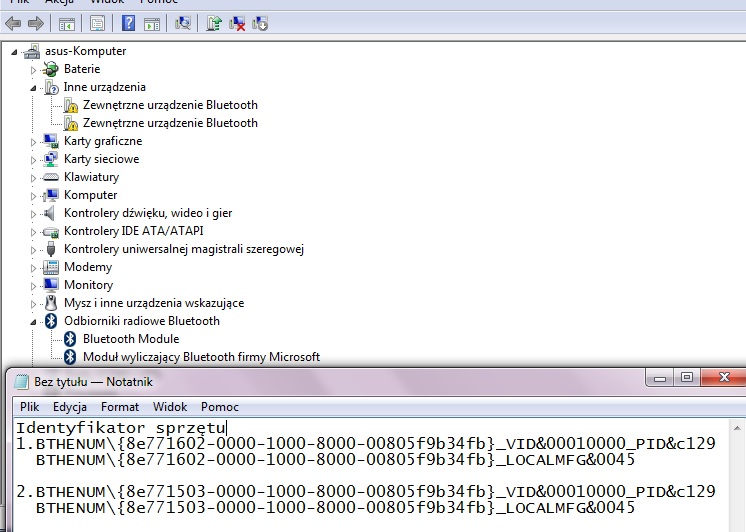The width and height of the screenshot is (746, 532).
Task: Expand the Baterie node
Action: pyautogui.click(x=33, y=70)
